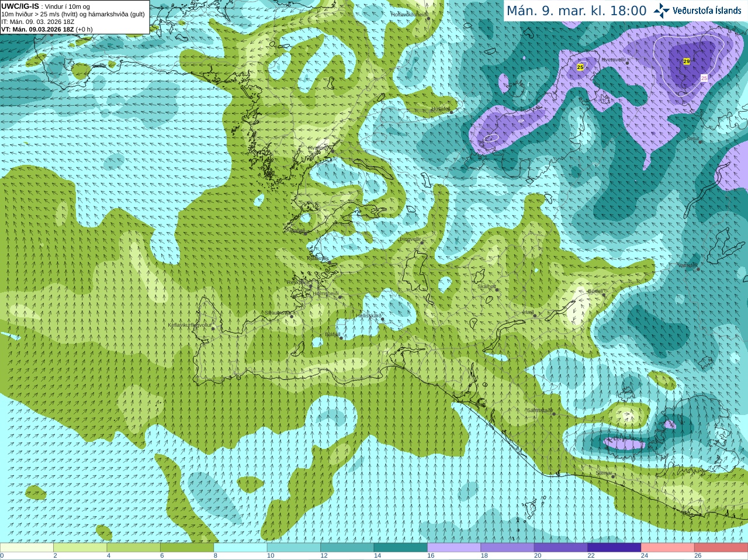Click the Hvanneyri station dot

pyautogui.click(x=333, y=151)
